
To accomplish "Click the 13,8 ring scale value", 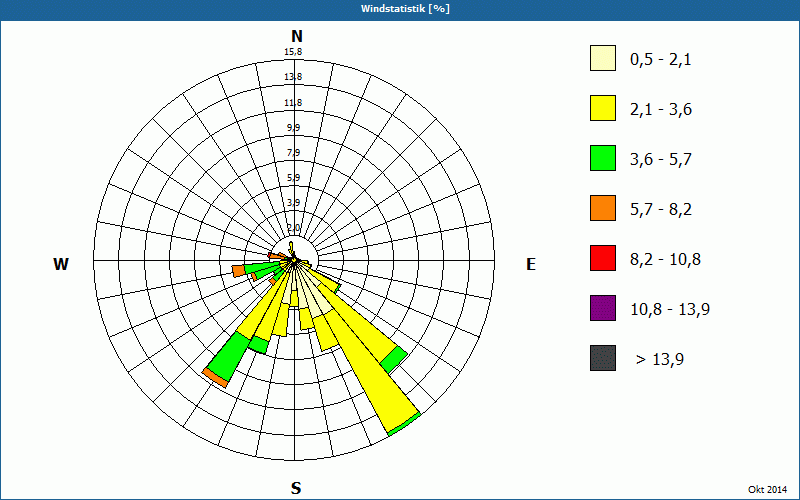I will click(293, 77).
